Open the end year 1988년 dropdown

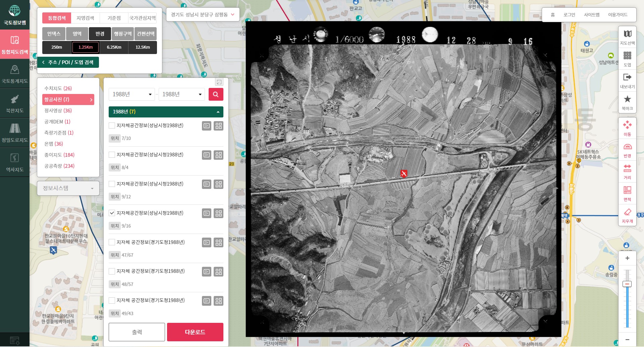[x=182, y=94]
